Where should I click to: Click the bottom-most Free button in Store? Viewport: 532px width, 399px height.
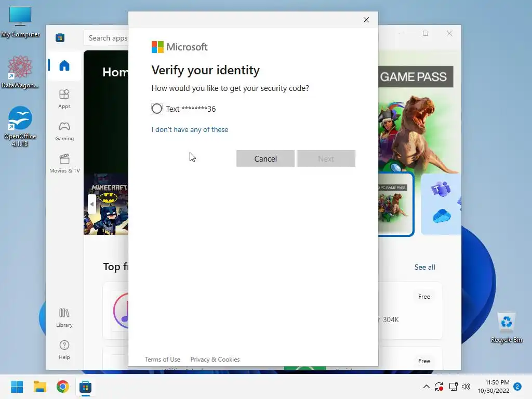[x=424, y=361]
